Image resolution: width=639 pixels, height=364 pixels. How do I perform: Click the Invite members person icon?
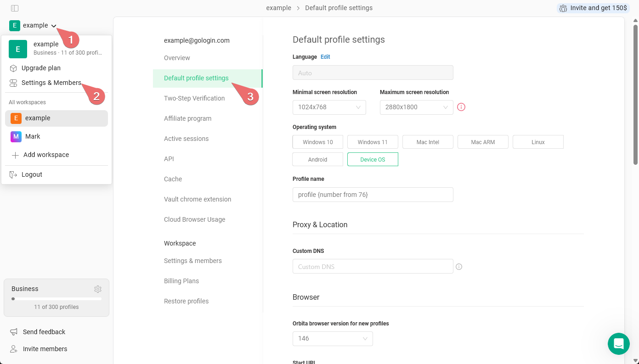point(14,349)
